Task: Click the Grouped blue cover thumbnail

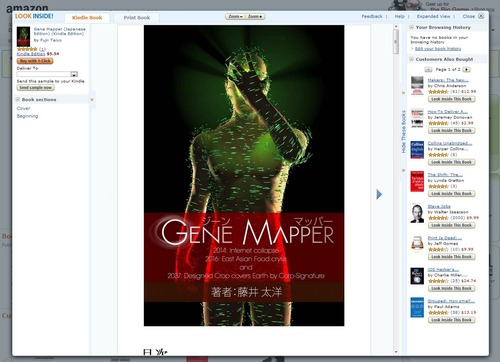Action: coord(417,307)
